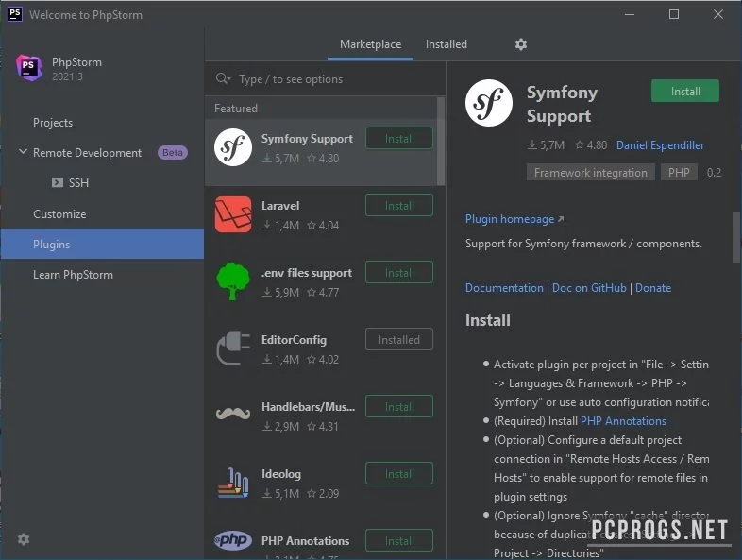Select Plugins in the sidebar
Viewport: 742px width, 560px height.
tap(102, 244)
